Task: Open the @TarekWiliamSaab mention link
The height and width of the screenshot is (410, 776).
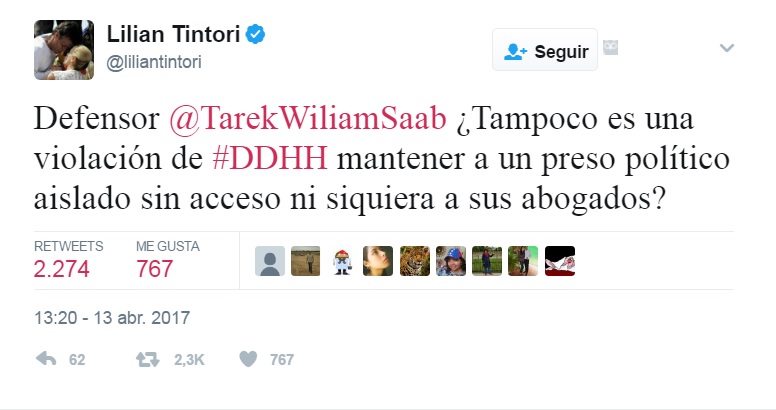Action: click(x=308, y=119)
